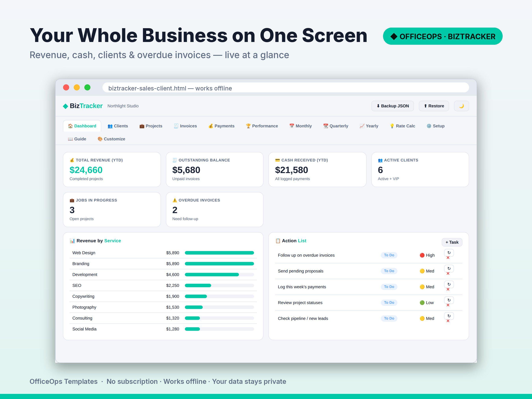Delete the 'Send pending proposals' task
The width and height of the screenshot is (532, 399).
click(448, 273)
